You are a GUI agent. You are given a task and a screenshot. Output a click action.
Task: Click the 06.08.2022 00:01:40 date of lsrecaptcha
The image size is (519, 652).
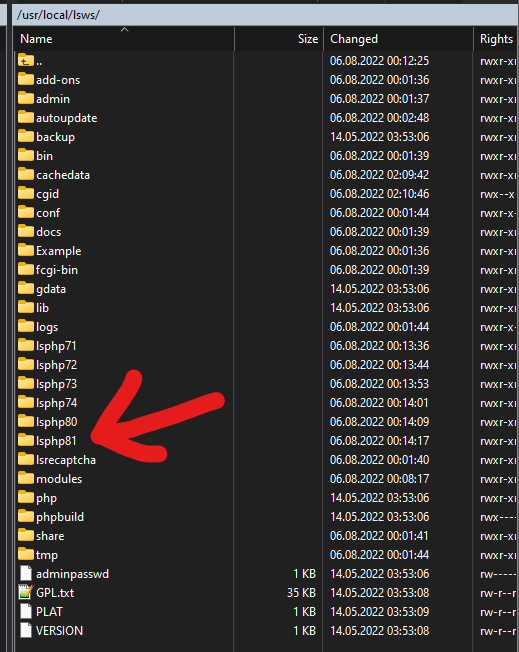[x=379, y=459]
